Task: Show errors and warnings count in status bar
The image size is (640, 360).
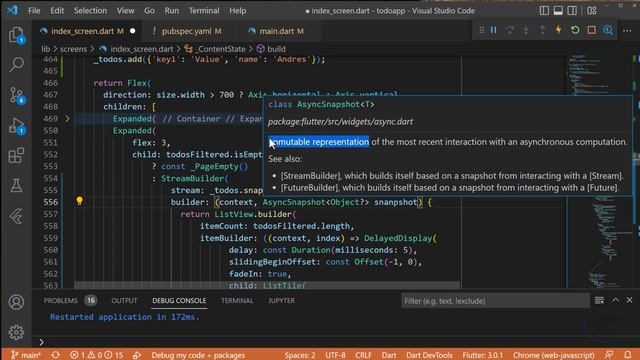Action: click(x=96, y=355)
